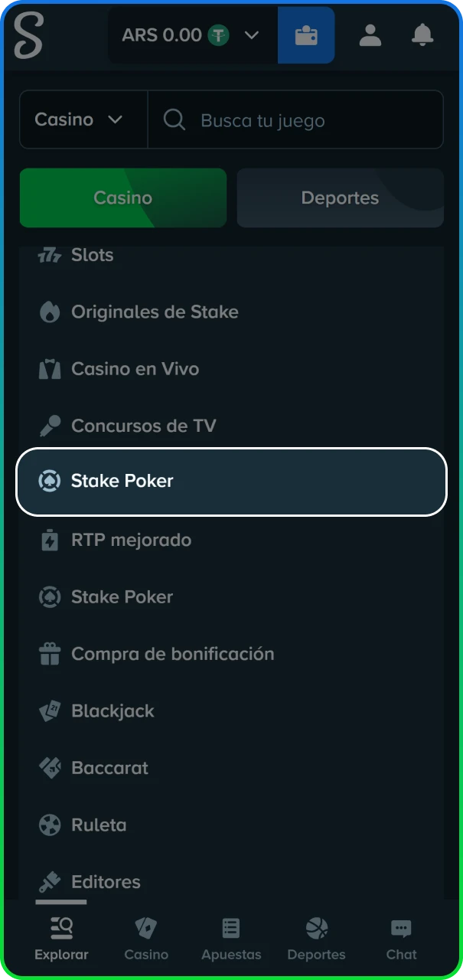463x980 pixels.
Task: Select the highlighted Stake Poker entry
Action: [231, 482]
